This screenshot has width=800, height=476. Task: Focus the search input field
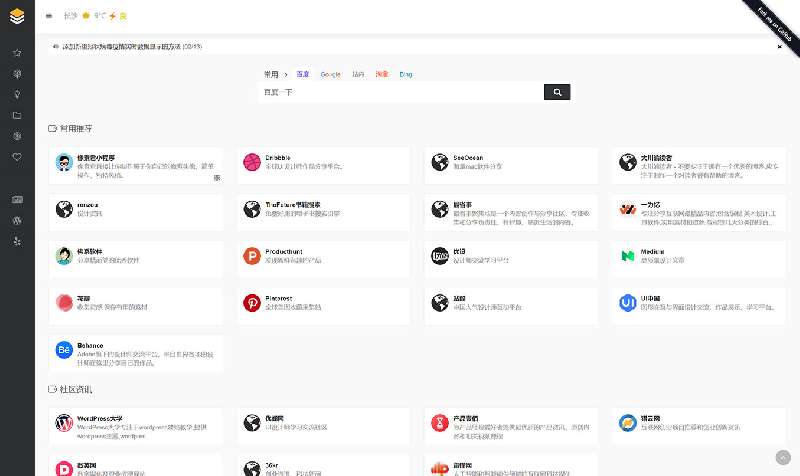(x=401, y=92)
